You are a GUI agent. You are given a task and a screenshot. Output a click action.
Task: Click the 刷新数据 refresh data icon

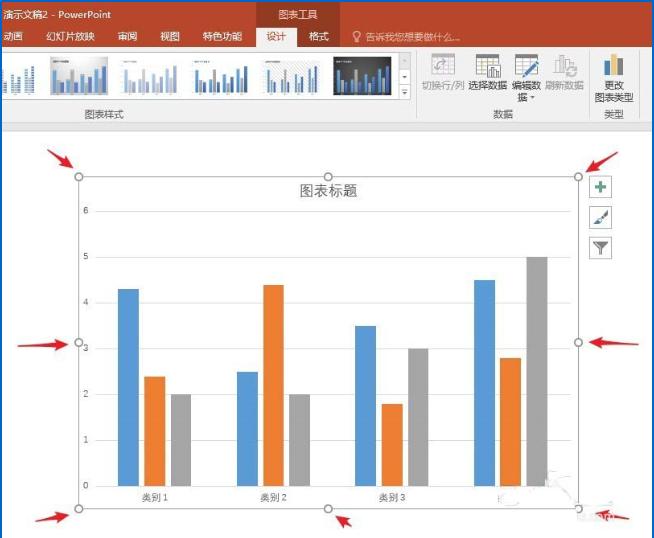(x=565, y=67)
